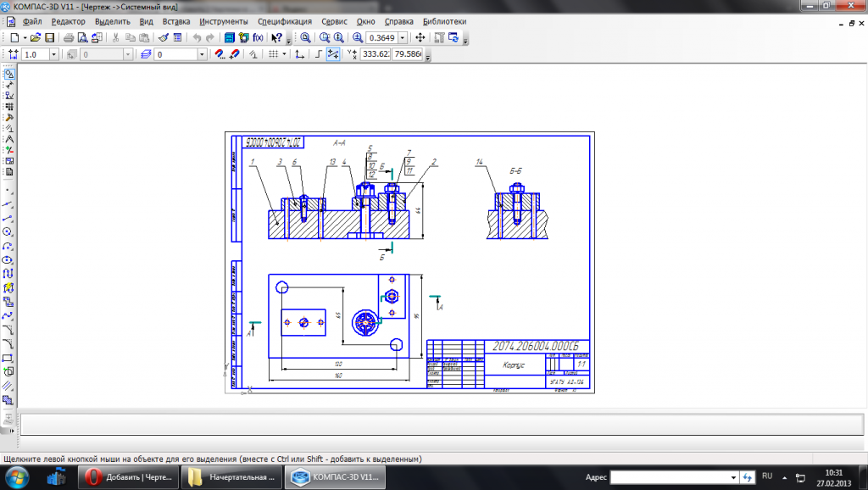Toggle the highlighted rounding mode button

tap(332, 54)
